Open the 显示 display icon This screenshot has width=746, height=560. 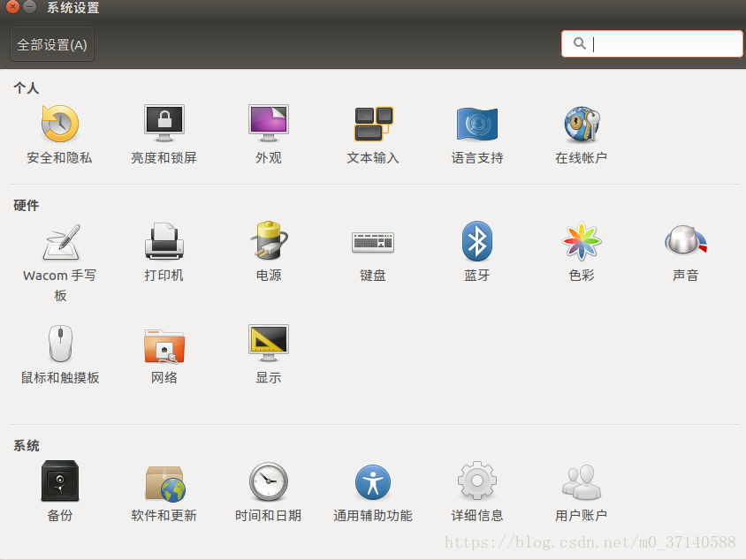tap(269, 343)
